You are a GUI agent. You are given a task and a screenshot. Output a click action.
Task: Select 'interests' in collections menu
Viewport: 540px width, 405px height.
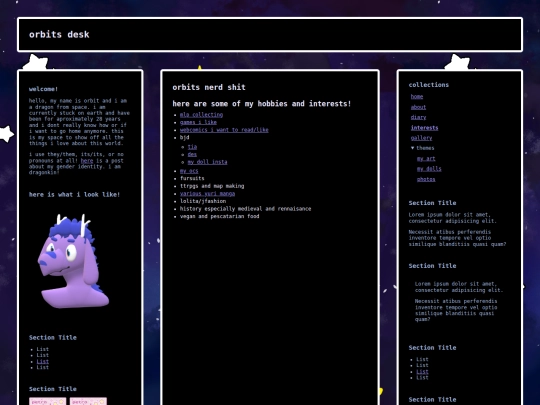point(424,128)
